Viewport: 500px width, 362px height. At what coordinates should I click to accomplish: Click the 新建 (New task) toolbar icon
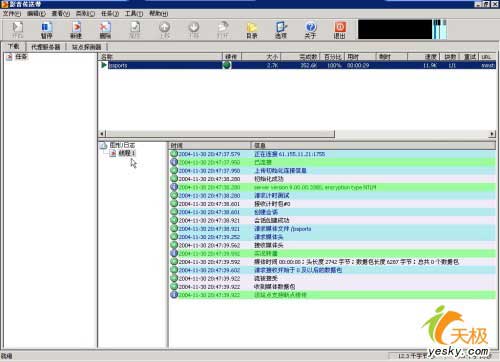click(x=76, y=30)
